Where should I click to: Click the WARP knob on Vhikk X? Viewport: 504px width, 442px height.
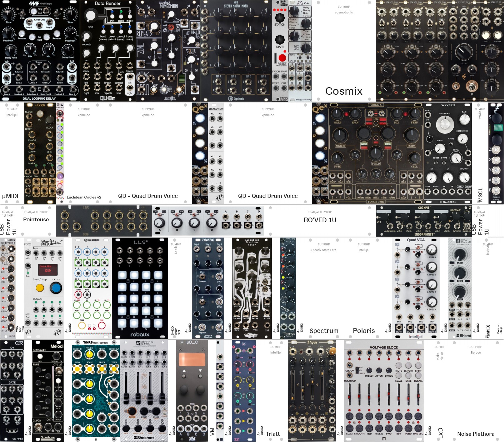(337, 114)
